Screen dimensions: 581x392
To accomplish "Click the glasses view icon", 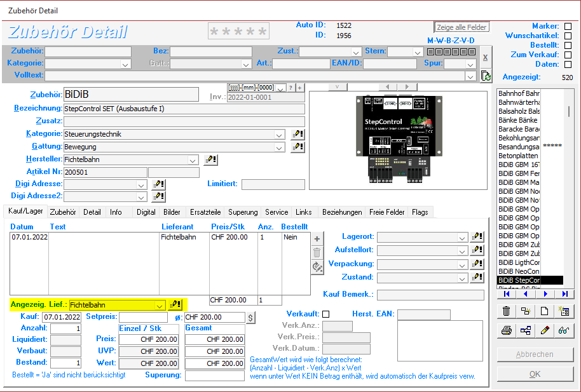I will tap(564, 330).
